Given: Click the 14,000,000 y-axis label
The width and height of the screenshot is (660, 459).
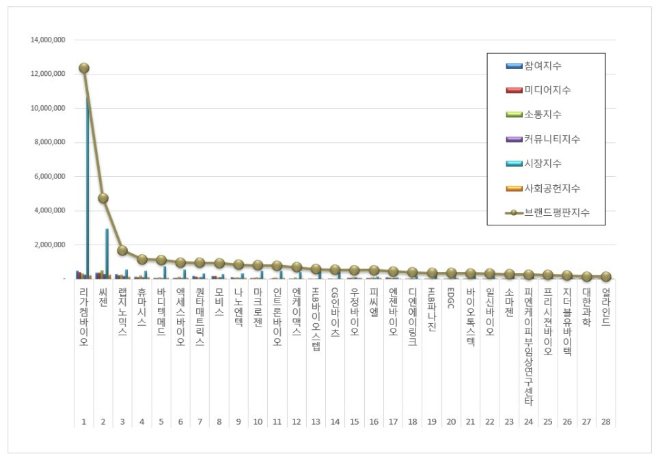Looking at the screenshot, I should pos(46,41).
